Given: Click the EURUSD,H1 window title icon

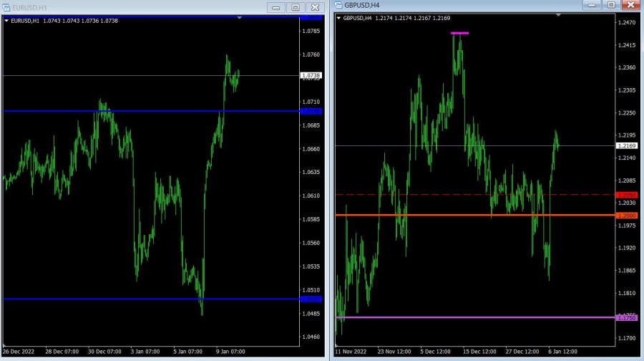Looking at the screenshot, I should pyautogui.click(x=6, y=6).
